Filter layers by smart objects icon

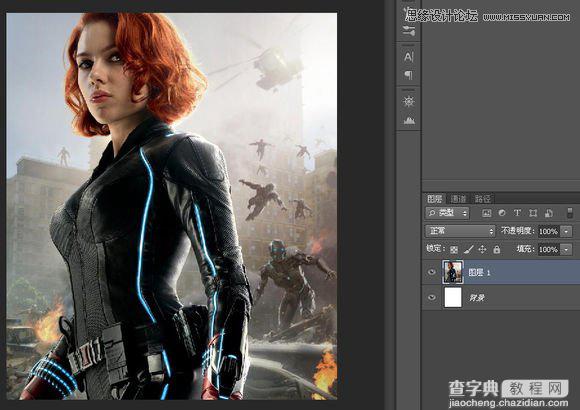click(549, 213)
